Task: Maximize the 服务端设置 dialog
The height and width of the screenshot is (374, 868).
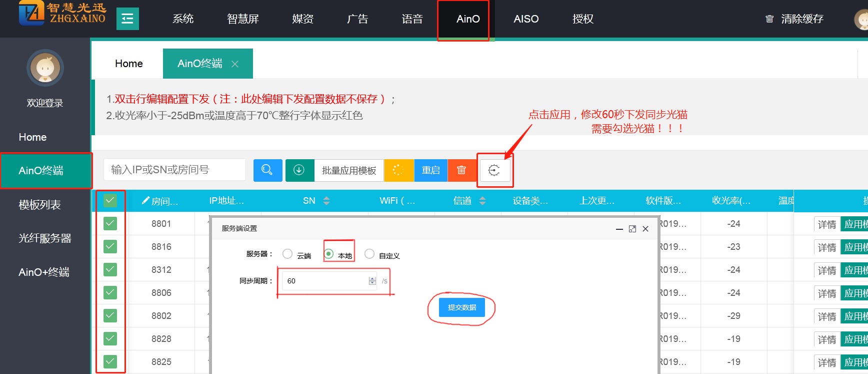Action: click(x=632, y=229)
